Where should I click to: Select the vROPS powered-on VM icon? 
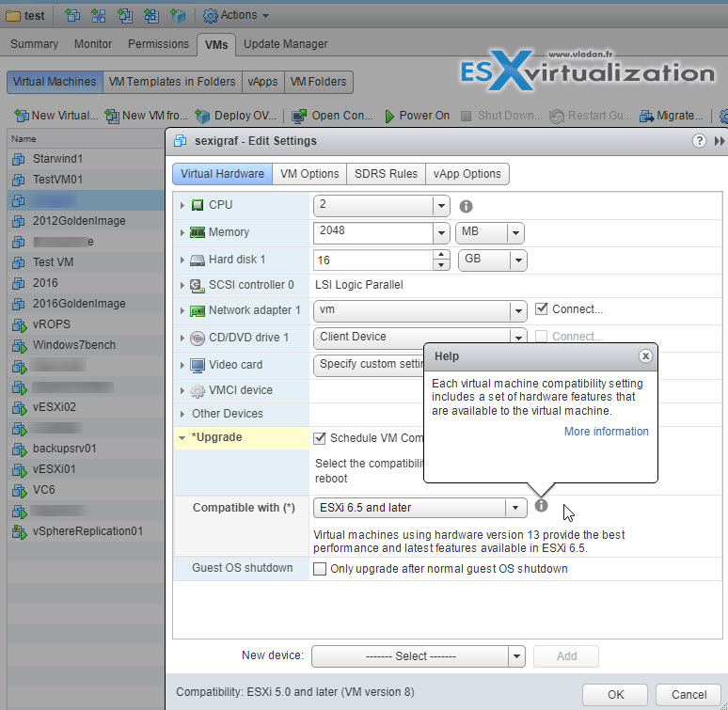pos(19,324)
